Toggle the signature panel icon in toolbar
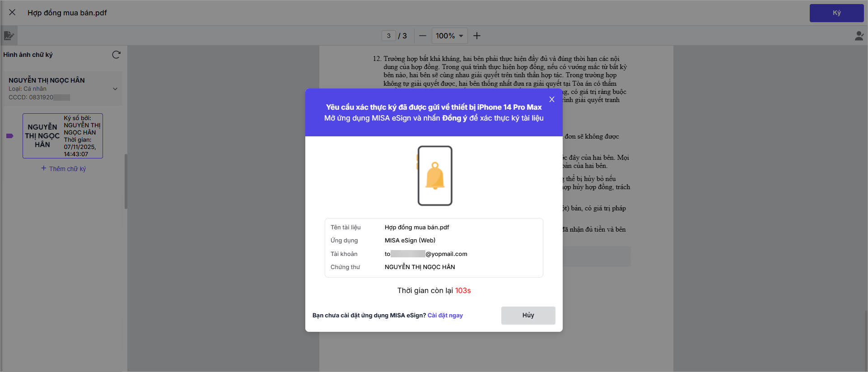Image resolution: width=868 pixels, height=372 pixels. coord(9,36)
